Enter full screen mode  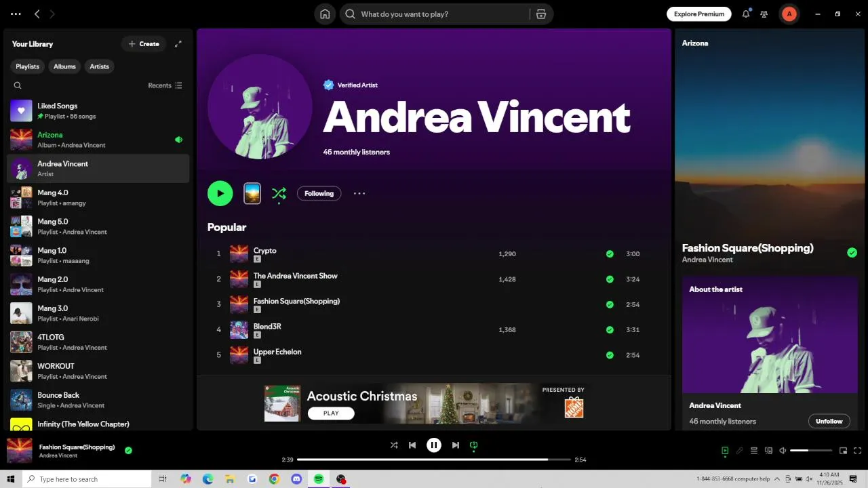coord(858,451)
